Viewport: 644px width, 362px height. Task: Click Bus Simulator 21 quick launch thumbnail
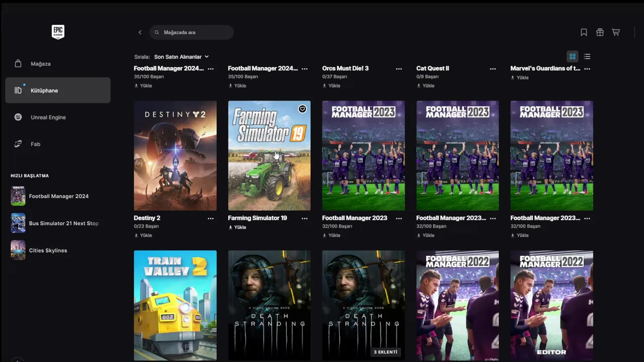[x=18, y=223]
